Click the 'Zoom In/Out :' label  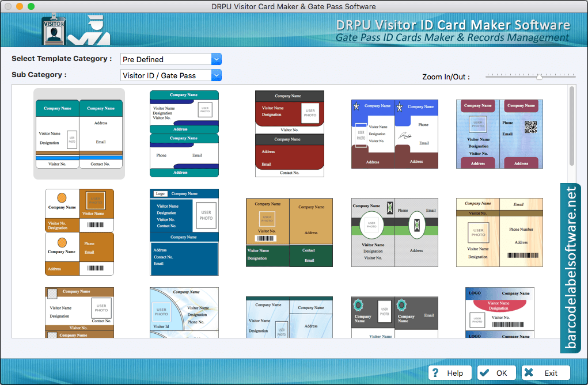pyautogui.click(x=446, y=77)
